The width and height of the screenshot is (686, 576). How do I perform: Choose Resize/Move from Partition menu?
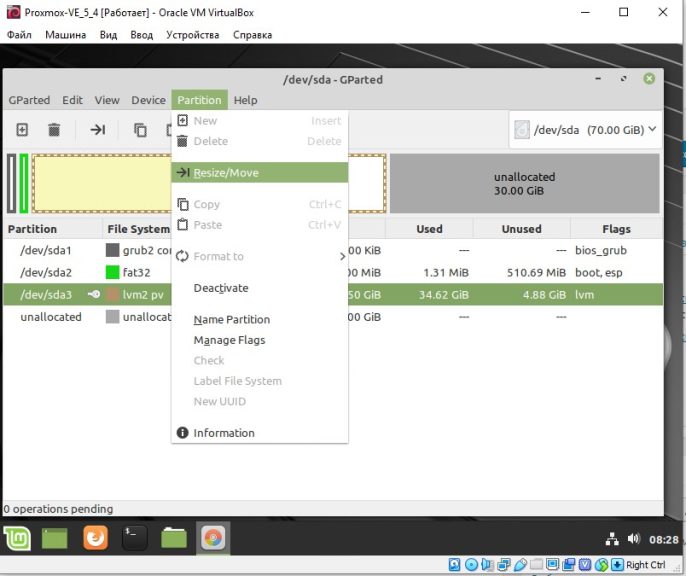point(260,173)
